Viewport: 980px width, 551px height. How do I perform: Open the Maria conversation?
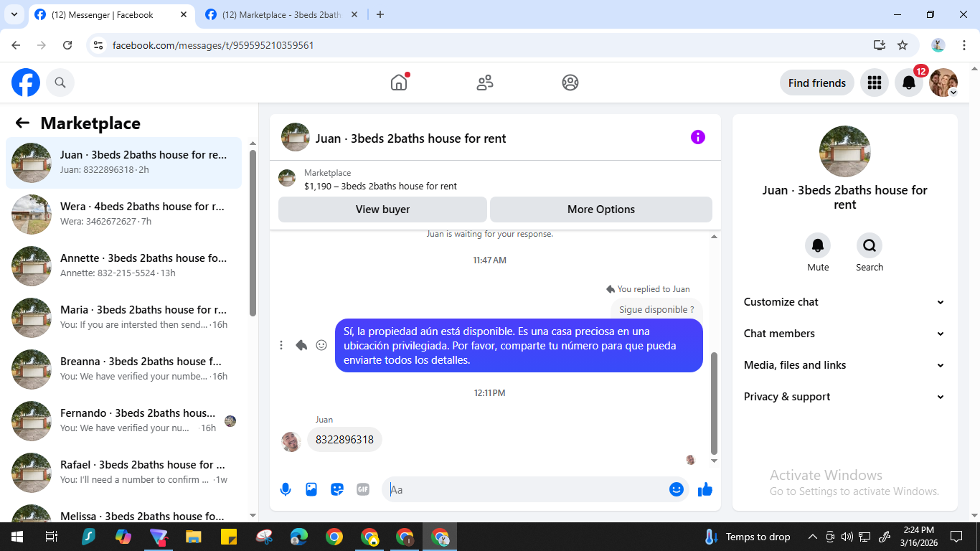pos(123,318)
